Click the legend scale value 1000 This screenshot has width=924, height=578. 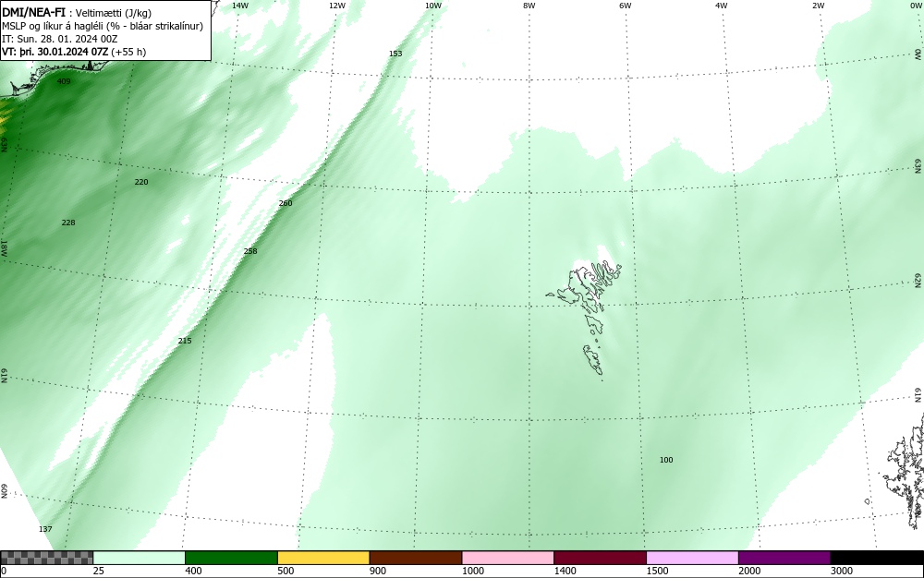coord(472,571)
